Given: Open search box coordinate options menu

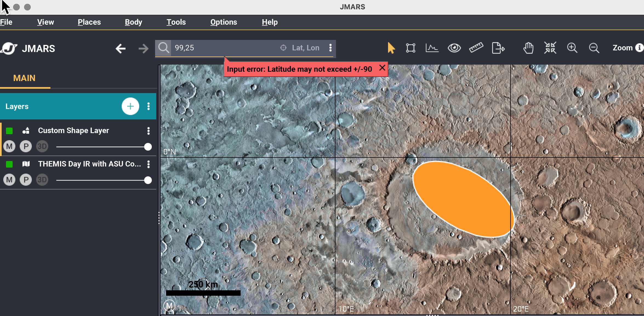Looking at the screenshot, I should (330, 48).
